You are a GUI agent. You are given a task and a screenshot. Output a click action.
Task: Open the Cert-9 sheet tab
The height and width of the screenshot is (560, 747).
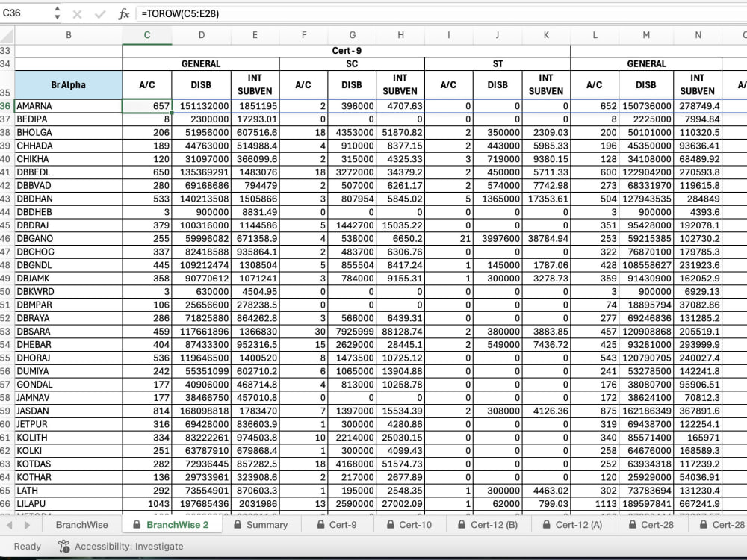pyautogui.click(x=338, y=525)
